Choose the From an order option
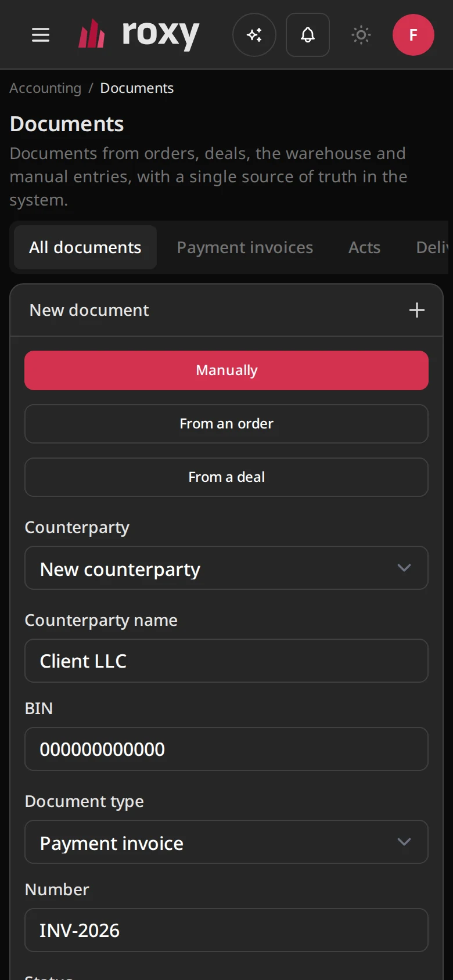The image size is (453, 980). pyautogui.click(x=227, y=424)
